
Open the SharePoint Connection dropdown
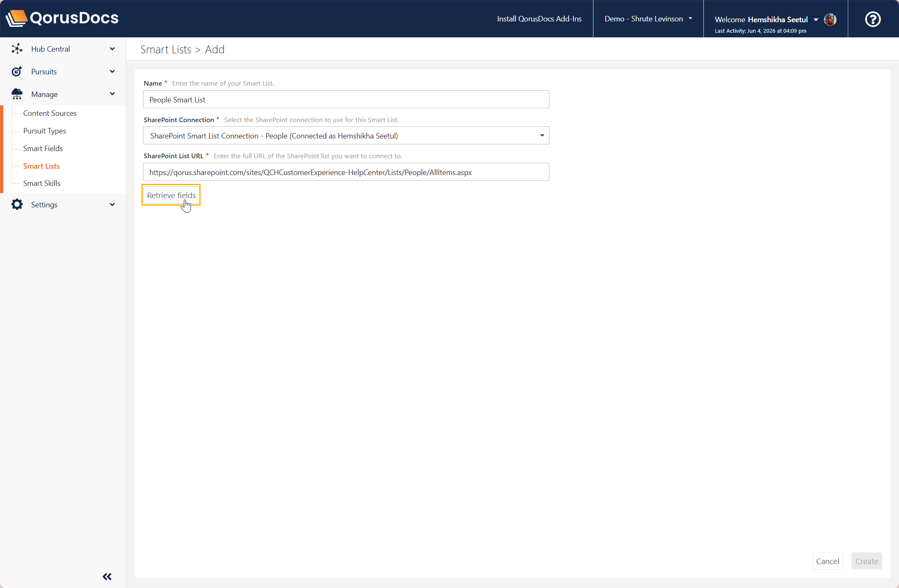point(346,136)
